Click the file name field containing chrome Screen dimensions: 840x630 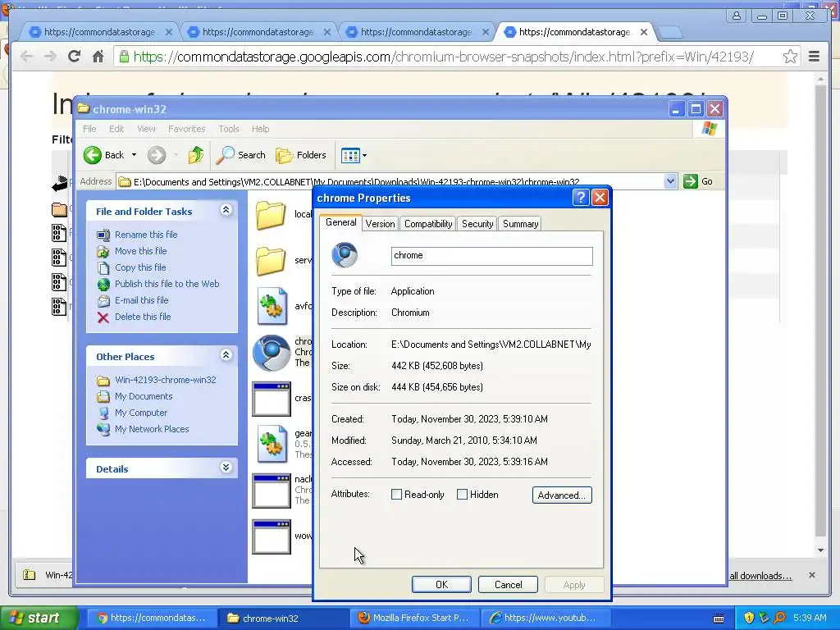point(492,256)
